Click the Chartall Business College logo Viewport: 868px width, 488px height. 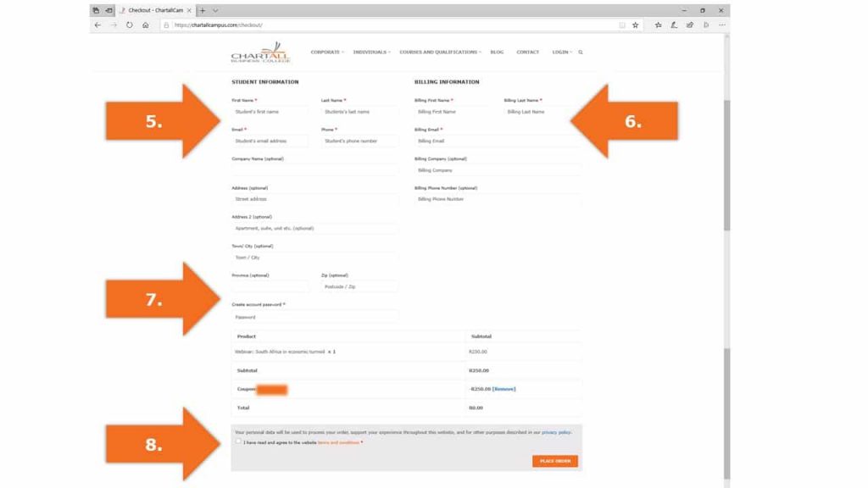point(260,53)
